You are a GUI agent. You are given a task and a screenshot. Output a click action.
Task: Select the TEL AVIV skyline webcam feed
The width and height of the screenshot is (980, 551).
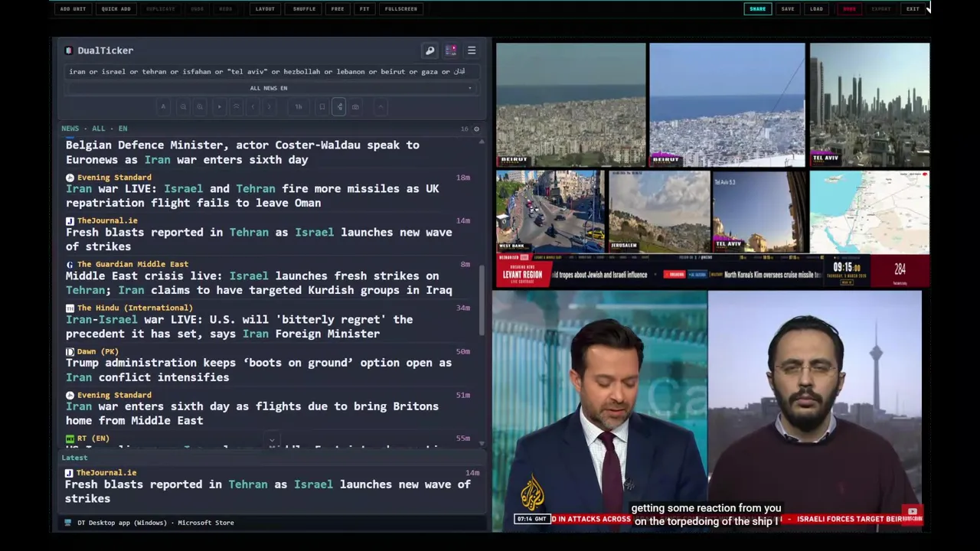point(870,105)
